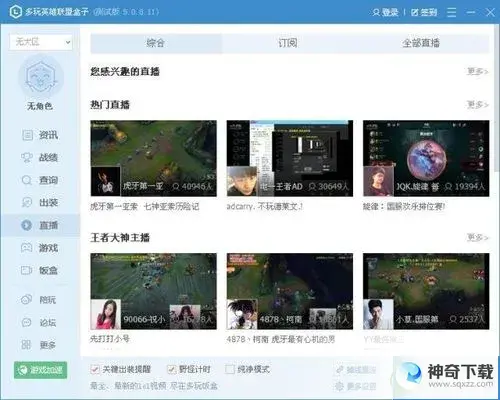This screenshot has height=400, width=500.
Task: Expand 更多 next to 热门直播
Action: click(x=478, y=105)
